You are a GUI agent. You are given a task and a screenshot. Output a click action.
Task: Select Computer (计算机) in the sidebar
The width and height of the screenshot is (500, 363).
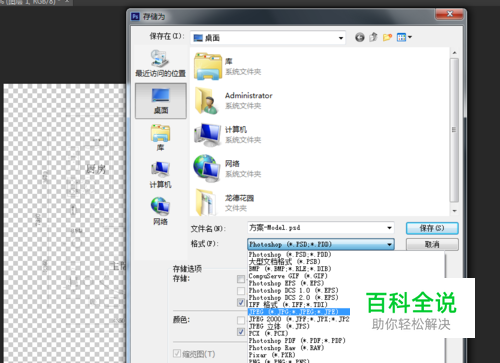pyautogui.click(x=161, y=175)
